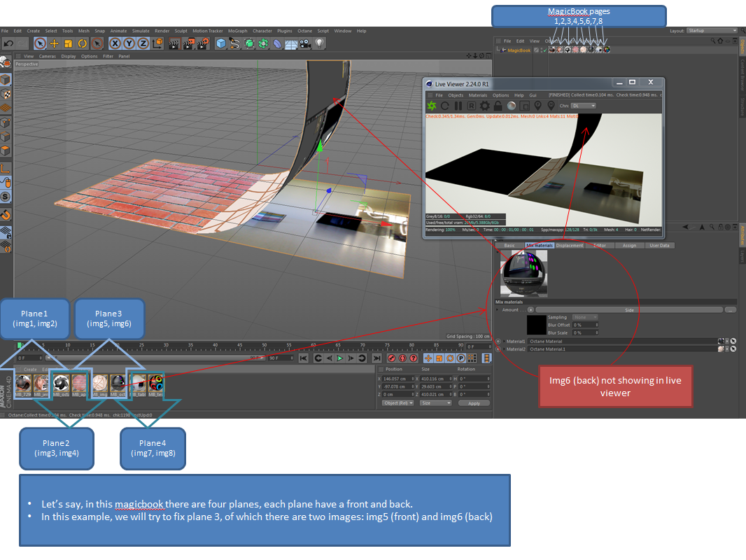Click the Side amount shader bar
746x560 pixels.
click(629, 309)
